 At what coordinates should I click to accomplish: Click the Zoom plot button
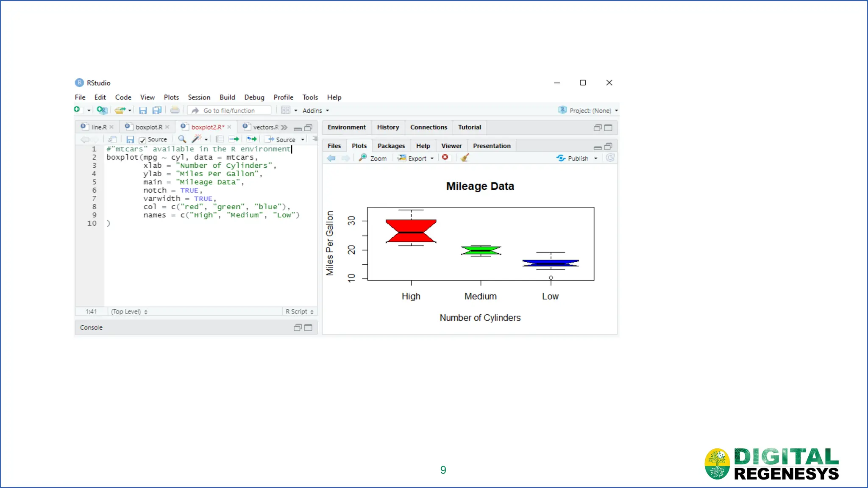click(x=373, y=158)
